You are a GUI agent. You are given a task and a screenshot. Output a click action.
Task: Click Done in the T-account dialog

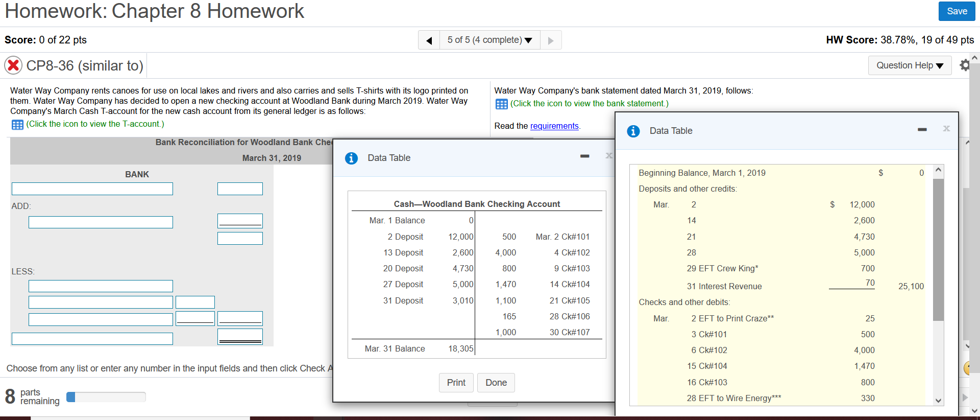pos(496,383)
